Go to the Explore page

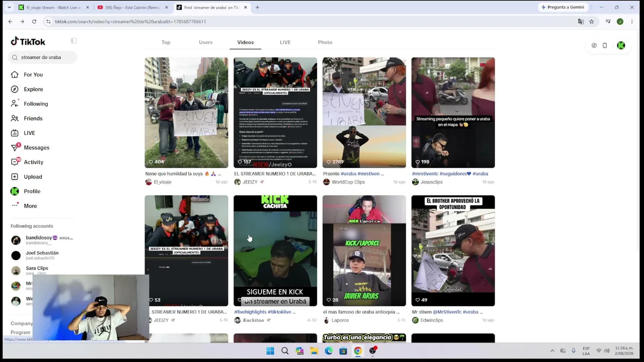(x=33, y=89)
